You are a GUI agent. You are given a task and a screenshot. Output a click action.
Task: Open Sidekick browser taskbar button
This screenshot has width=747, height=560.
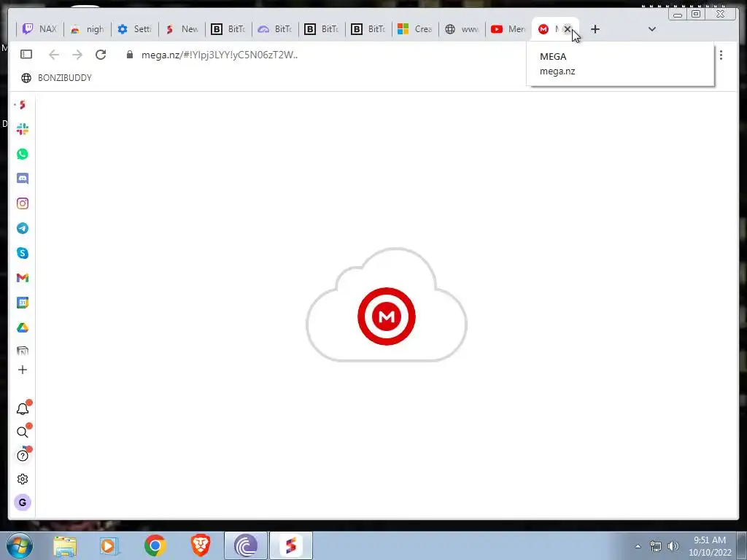click(291, 545)
